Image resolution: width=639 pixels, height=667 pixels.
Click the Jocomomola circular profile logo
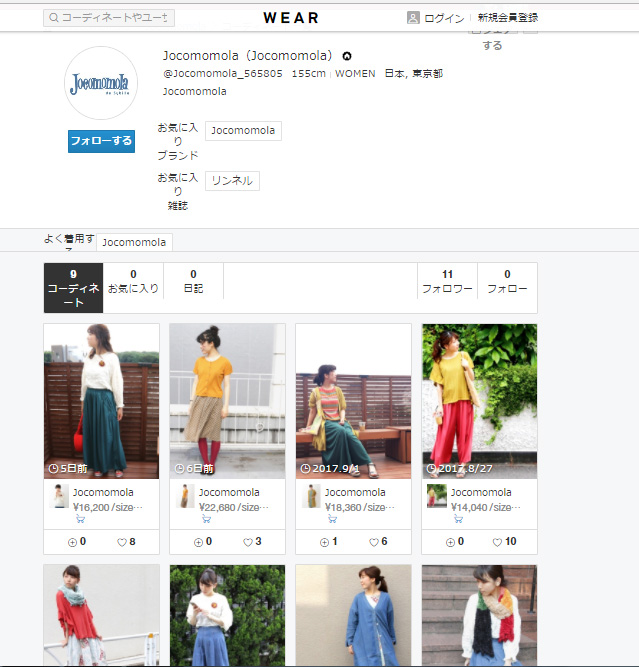[x=101, y=83]
